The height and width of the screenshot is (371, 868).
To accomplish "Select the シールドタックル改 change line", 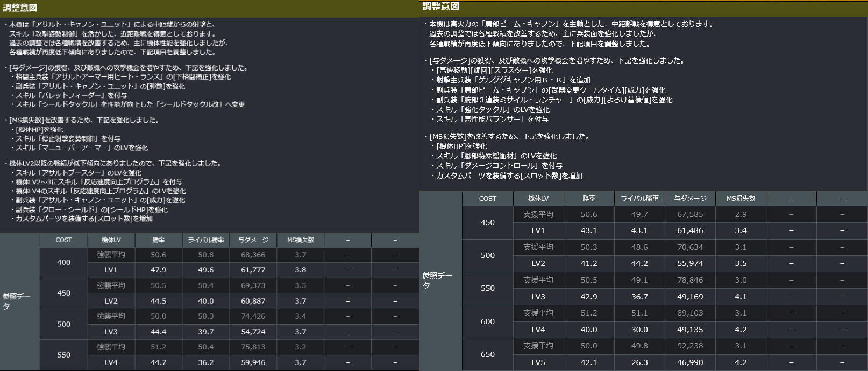I will click(130, 104).
